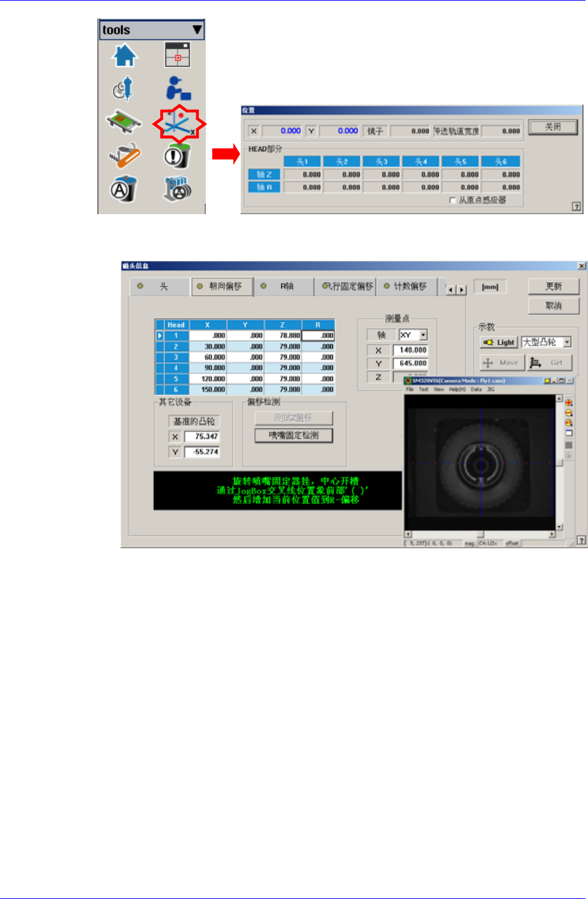This screenshot has height=899, width=588.
Task: Zoom in on camera view
Action: (569, 403)
